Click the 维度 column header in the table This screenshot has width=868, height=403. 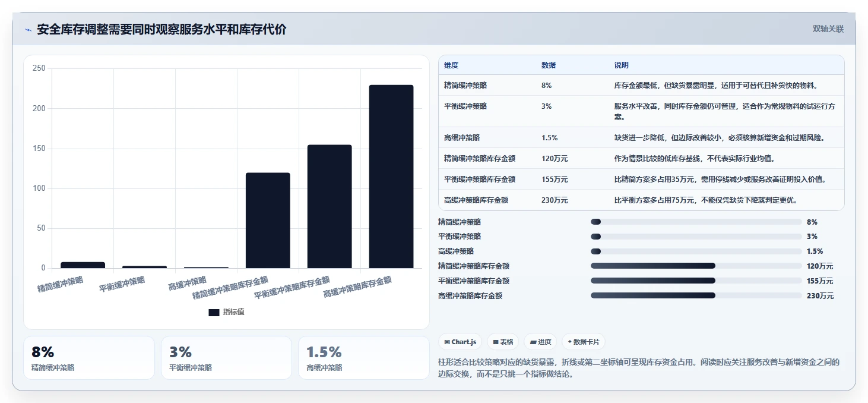[451, 65]
